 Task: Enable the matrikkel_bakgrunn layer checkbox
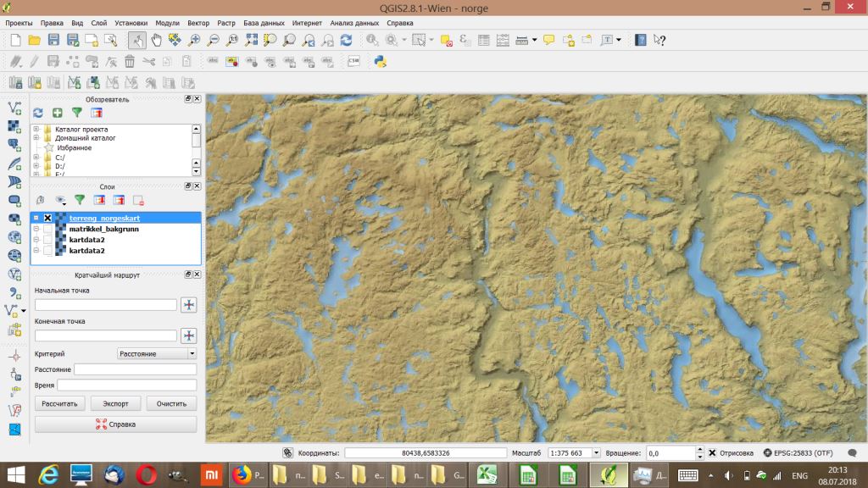(47, 230)
